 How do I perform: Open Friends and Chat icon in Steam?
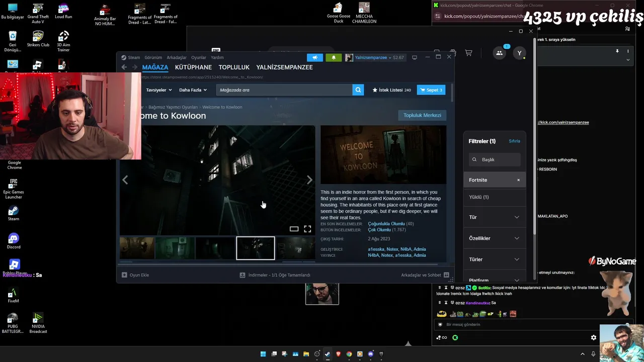point(446,275)
